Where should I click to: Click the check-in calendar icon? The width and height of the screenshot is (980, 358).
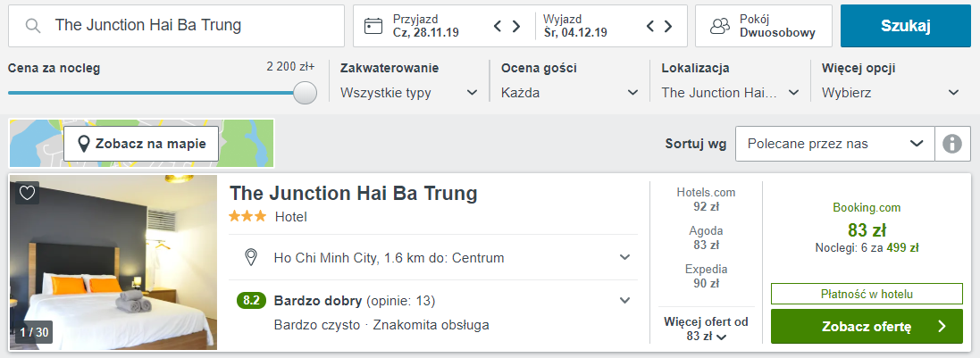tap(373, 26)
